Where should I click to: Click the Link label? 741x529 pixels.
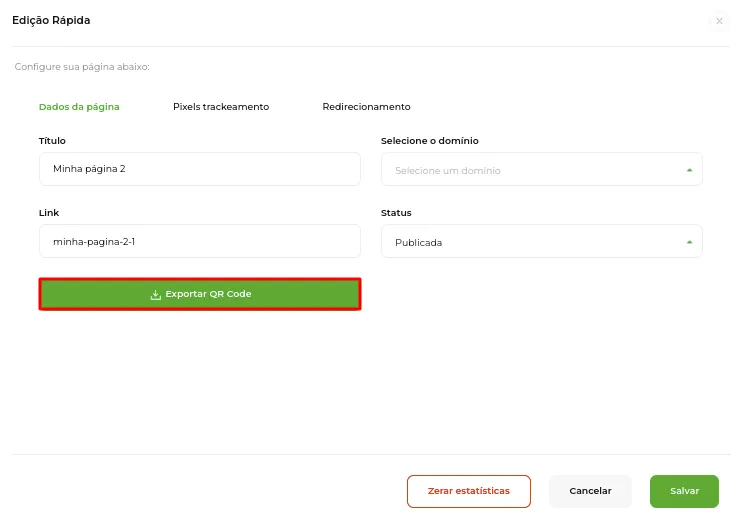(x=49, y=213)
